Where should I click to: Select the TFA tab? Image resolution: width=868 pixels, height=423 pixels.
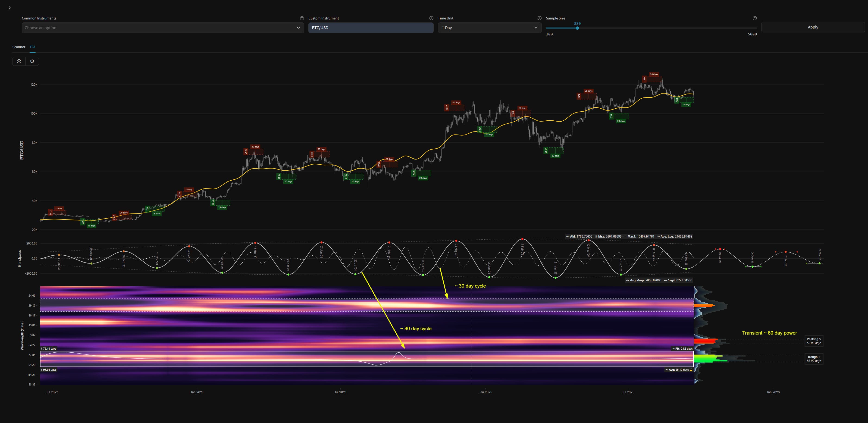point(32,47)
